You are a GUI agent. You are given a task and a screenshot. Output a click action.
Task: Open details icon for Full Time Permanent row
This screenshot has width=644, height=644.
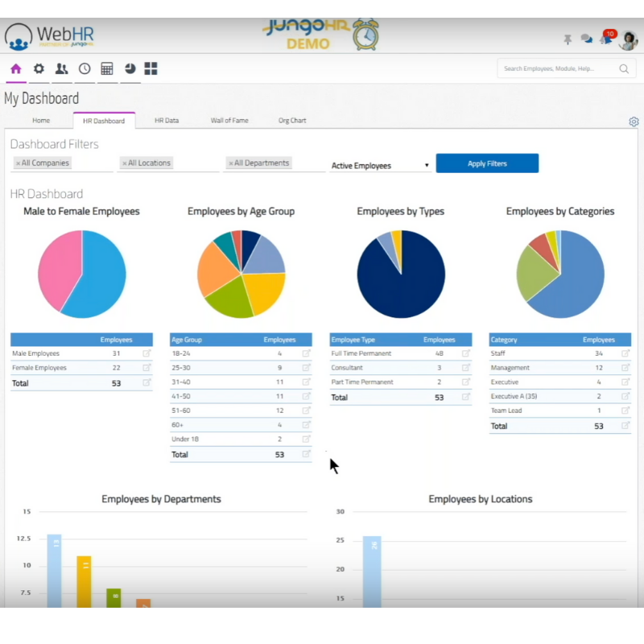(466, 353)
